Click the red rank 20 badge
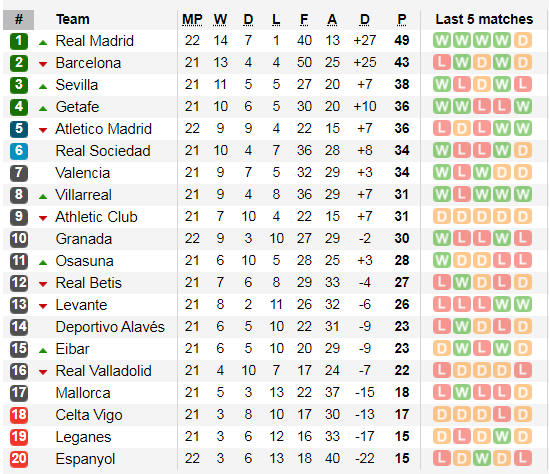This screenshot has width=549, height=474. [19, 459]
